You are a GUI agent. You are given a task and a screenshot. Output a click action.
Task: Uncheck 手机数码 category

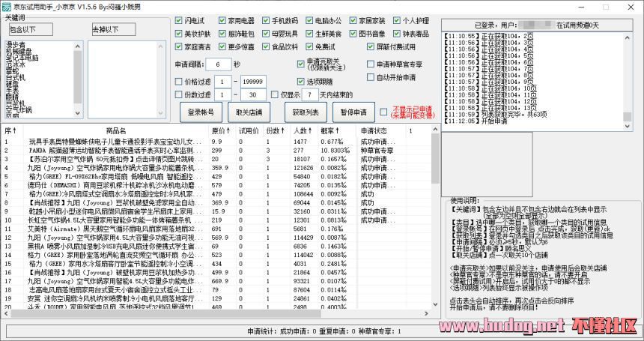[266, 20]
